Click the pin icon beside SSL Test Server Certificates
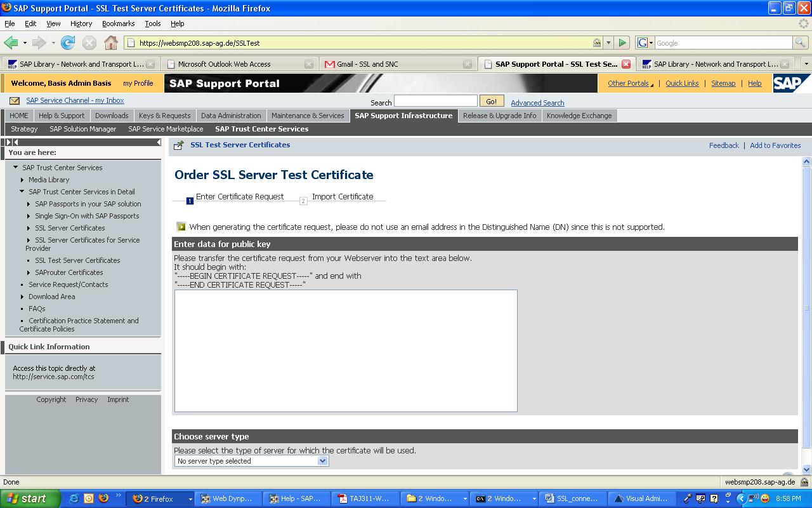Screen dimensions: 812x508 pyautogui.click(x=180, y=145)
